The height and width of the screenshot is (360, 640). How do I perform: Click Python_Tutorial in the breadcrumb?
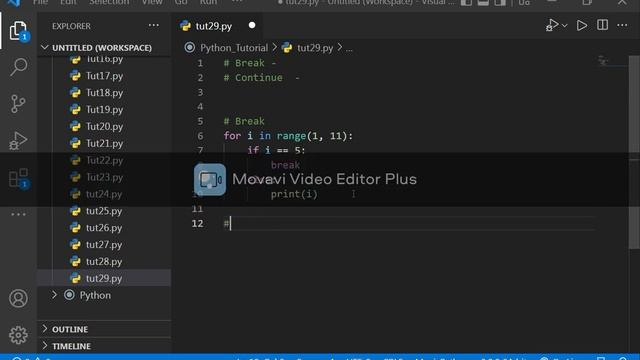click(234, 48)
